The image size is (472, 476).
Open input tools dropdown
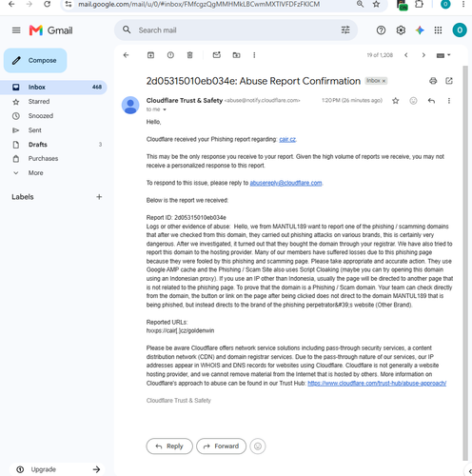(x=443, y=55)
